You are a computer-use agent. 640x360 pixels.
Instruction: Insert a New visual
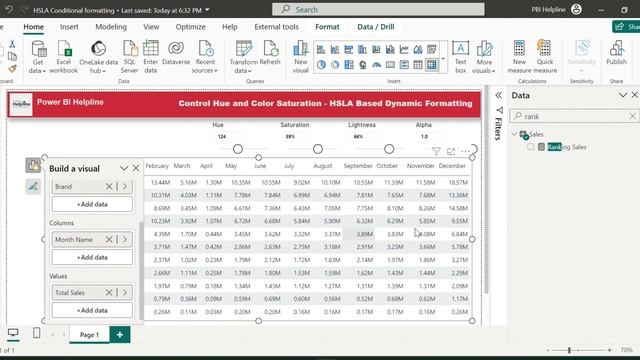pos(300,57)
